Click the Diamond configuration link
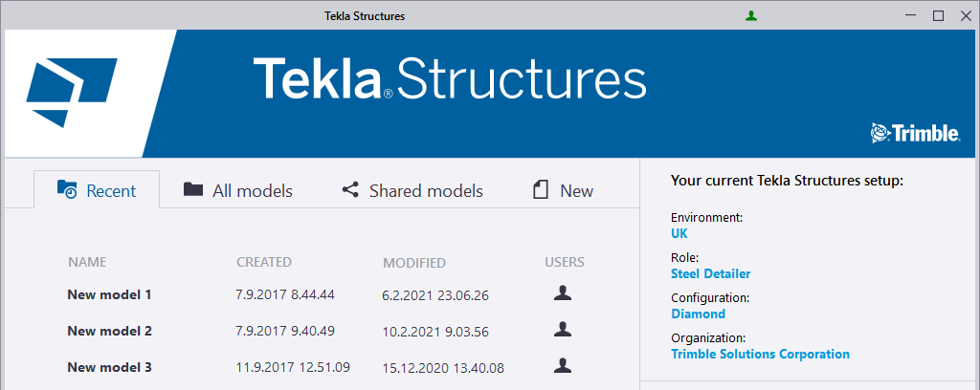The image size is (980, 390). (x=699, y=314)
